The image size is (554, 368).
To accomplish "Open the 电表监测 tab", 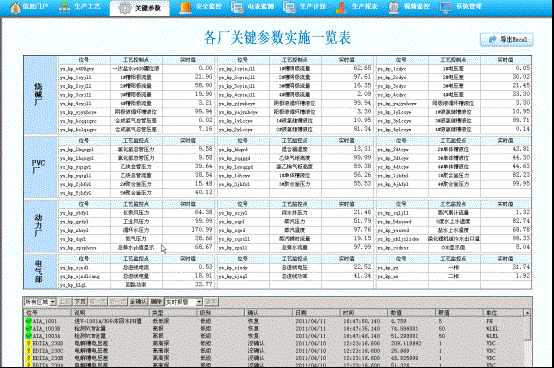I will pyautogui.click(x=252, y=7).
